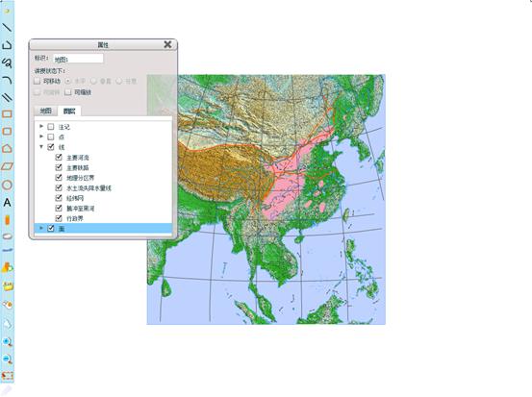532x397 pixels.
Task: Select the arc curve tool
Action: 7,80
